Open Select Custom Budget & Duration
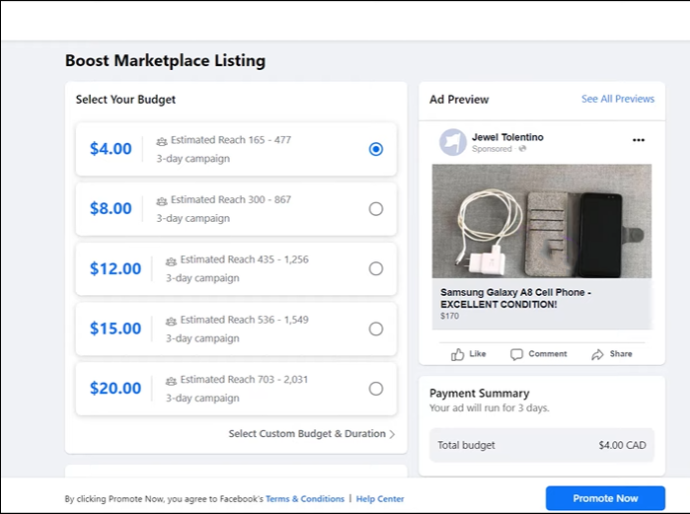 (x=312, y=434)
